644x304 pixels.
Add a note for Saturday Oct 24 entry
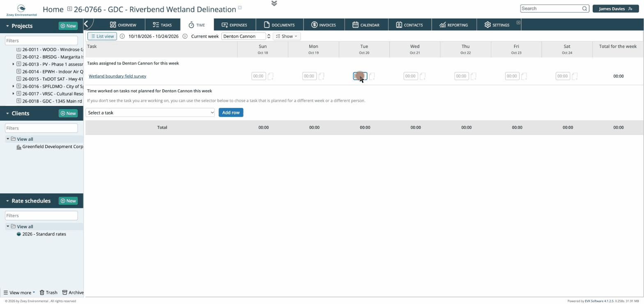(x=575, y=76)
